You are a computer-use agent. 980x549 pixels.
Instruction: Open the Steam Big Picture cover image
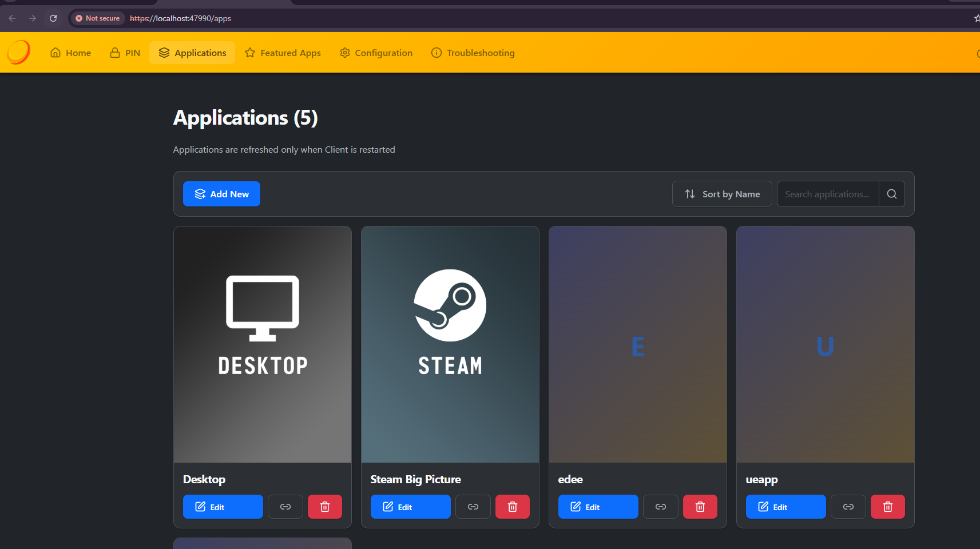[x=450, y=344]
